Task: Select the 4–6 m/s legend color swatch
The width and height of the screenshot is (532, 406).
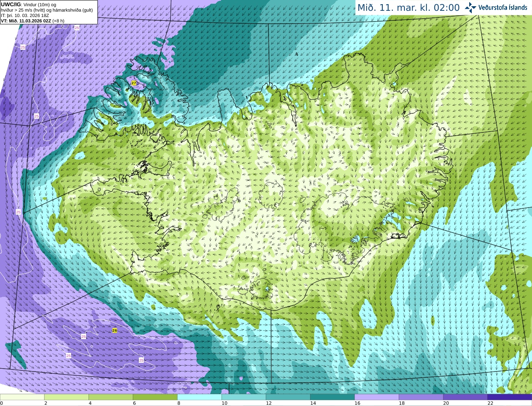Action: coord(111,397)
